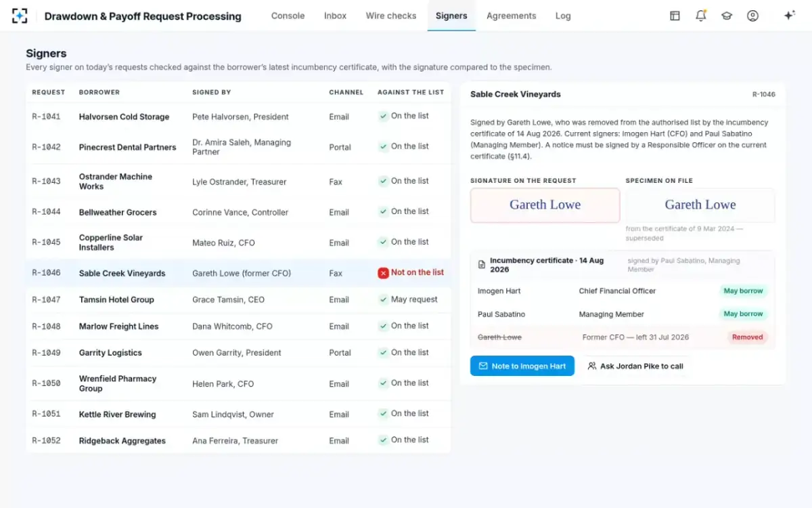This screenshot has height=508, width=812.
Task: Click signer Dana Whitcomb, CFO
Action: 232,326
